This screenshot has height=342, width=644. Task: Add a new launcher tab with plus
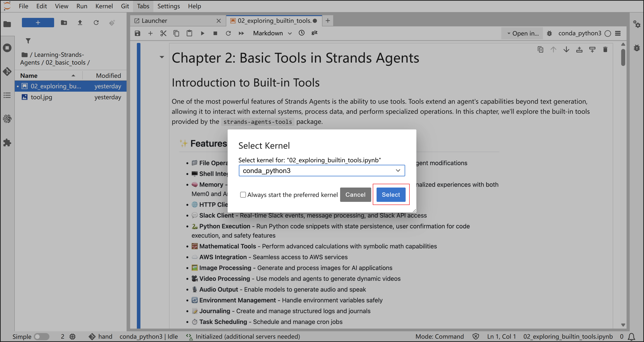click(328, 21)
